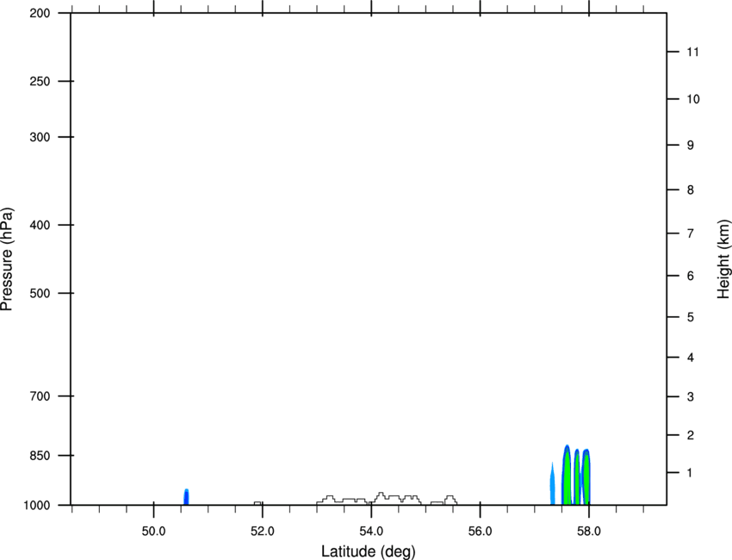This screenshot has width=732, height=560.
Task: Click the 500 pressure tick label
Action: point(40,293)
